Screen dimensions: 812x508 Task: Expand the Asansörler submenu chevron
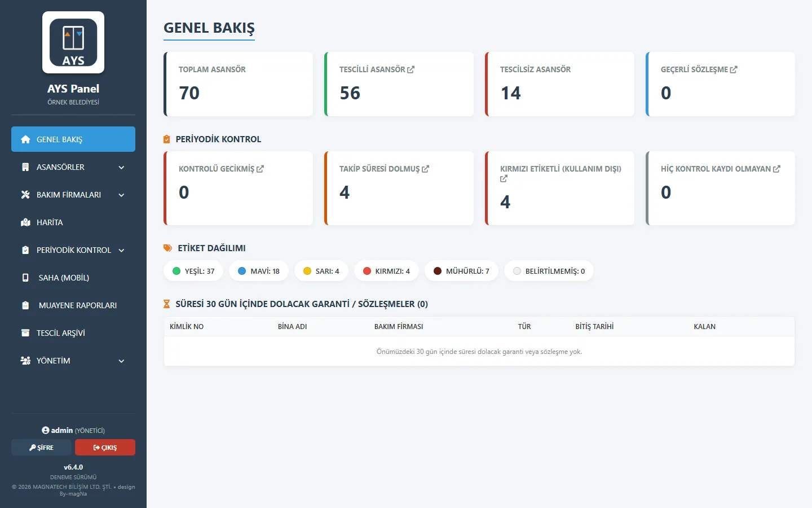tap(121, 168)
